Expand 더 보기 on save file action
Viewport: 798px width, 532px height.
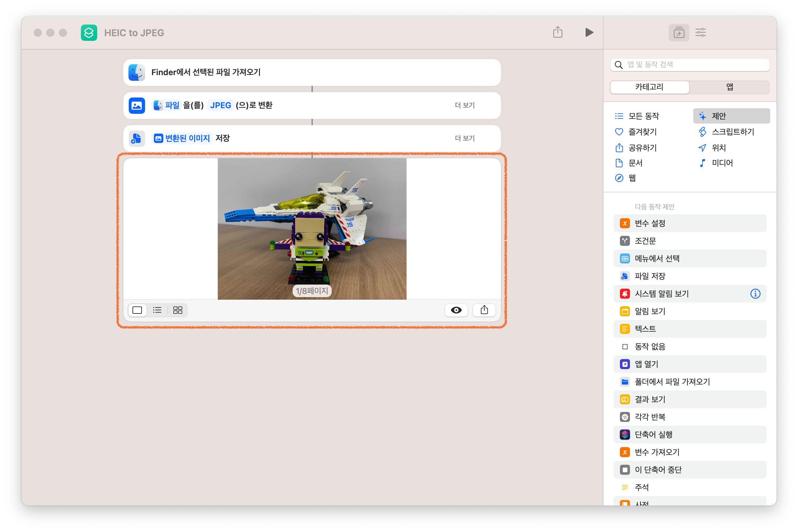coord(464,138)
